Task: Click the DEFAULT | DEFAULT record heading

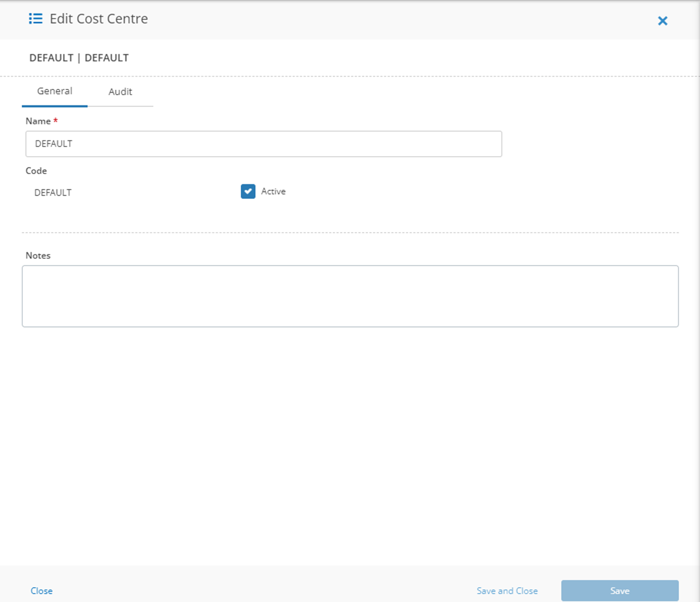Action: point(79,58)
